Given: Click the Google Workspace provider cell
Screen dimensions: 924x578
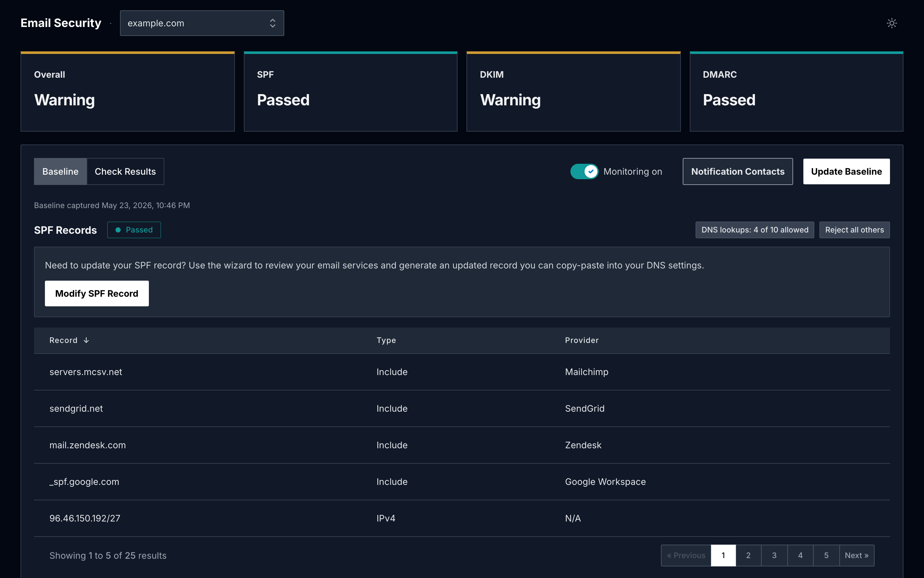Looking at the screenshot, I should pos(605,482).
